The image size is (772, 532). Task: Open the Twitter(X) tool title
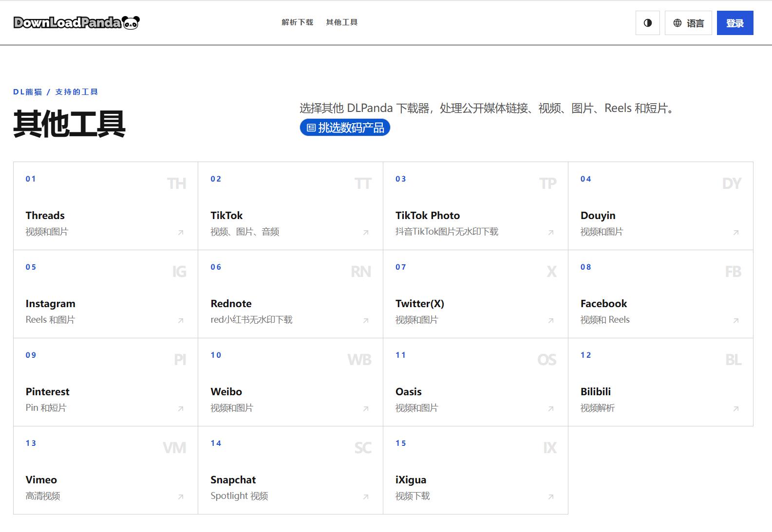click(420, 304)
